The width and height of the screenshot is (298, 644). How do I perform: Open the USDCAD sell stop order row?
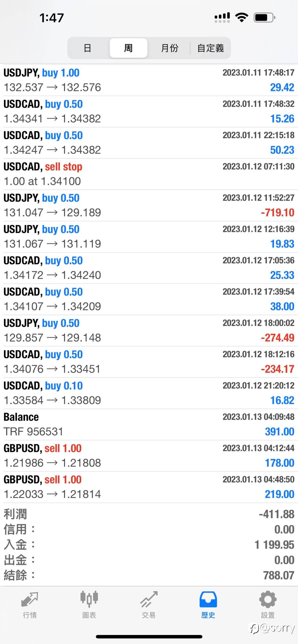149,174
